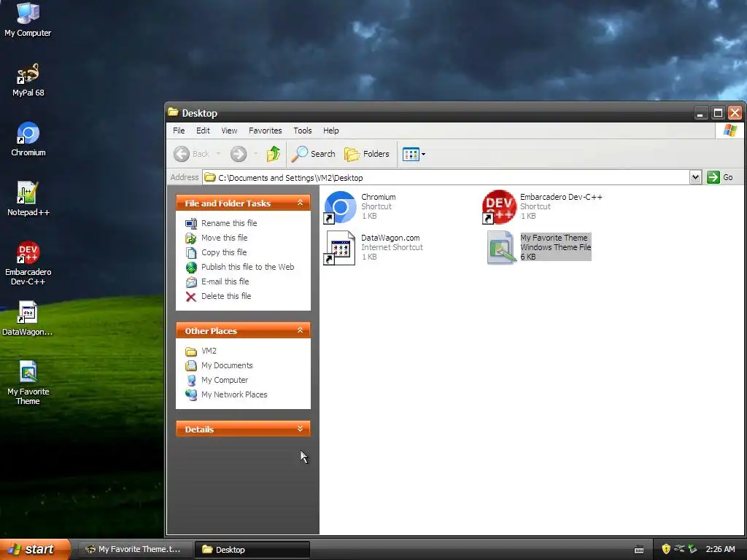747x560 pixels.
Task: Open the Help menu
Action: [x=330, y=131]
